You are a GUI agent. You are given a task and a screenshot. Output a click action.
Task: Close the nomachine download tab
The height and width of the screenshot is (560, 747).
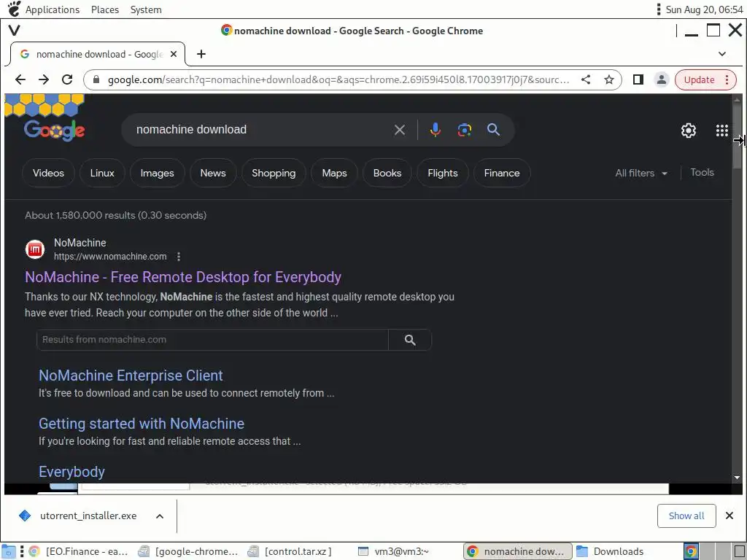click(174, 54)
